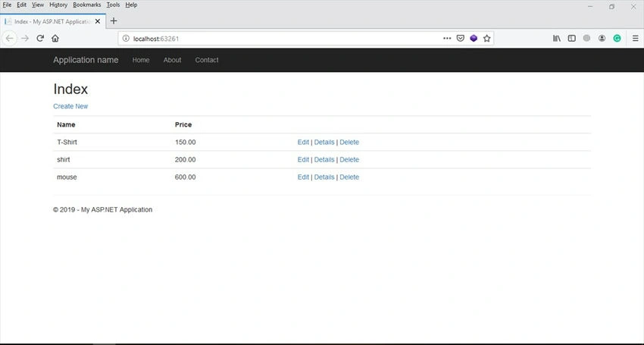Viewport: 644px width, 345px height.
Task: Open the Contact page link
Action: pyautogui.click(x=207, y=60)
